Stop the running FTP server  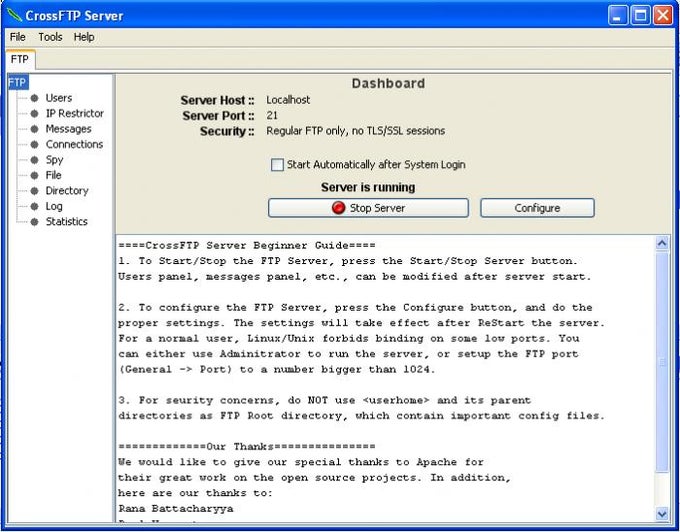[368, 208]
